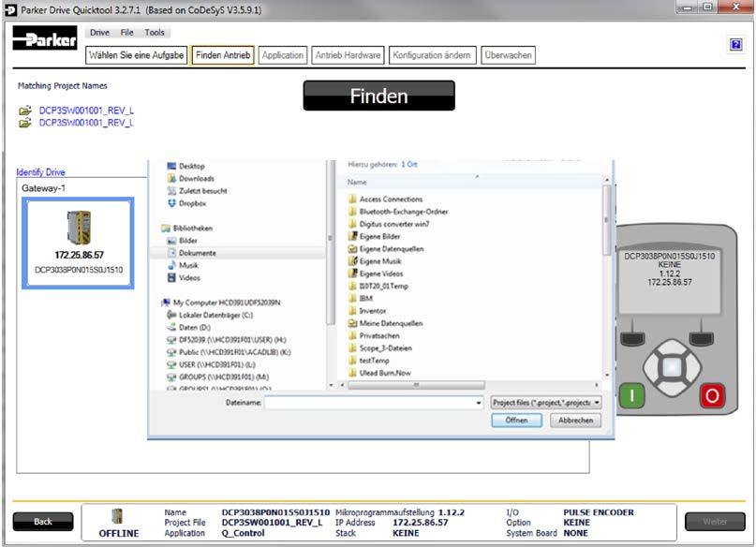The image size is (756, 547).
Task: Click the Parker logo
Action: 44,38
